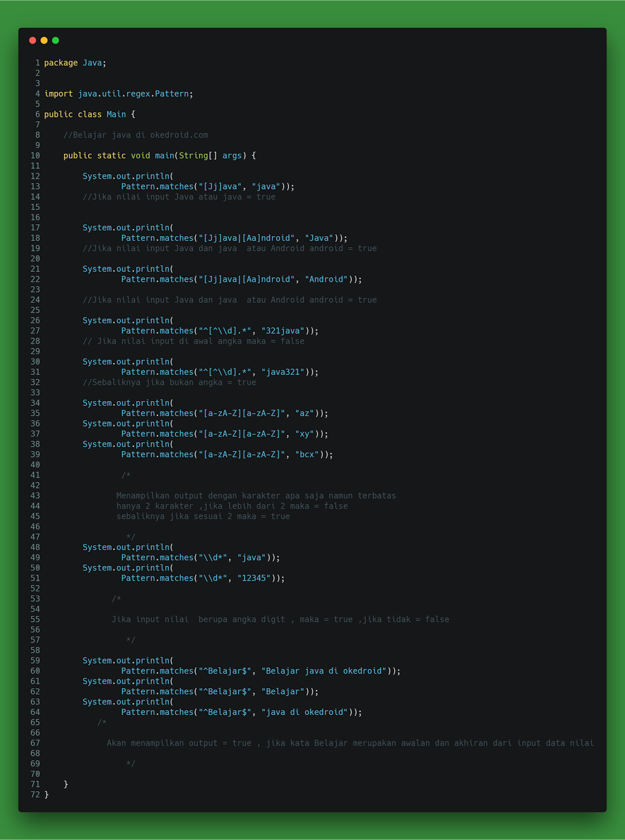
Task: Click line number 1
Action: point(37,63)
